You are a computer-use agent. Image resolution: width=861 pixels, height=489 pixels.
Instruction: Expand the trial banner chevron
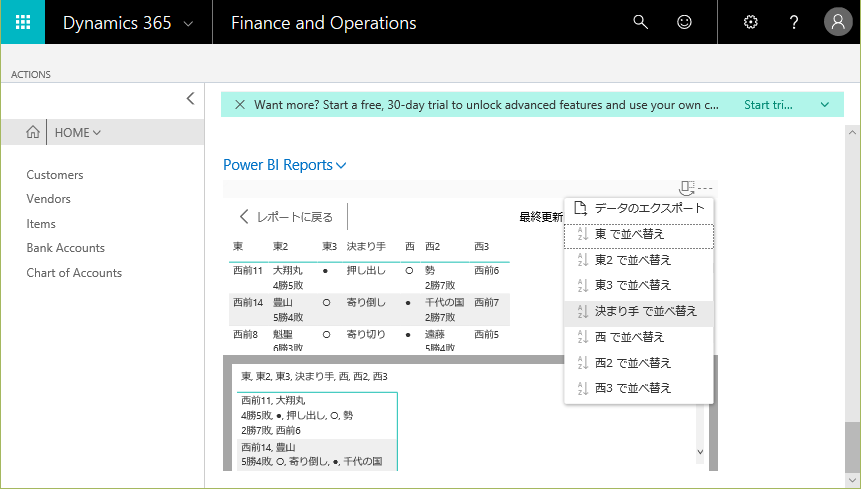825,105
